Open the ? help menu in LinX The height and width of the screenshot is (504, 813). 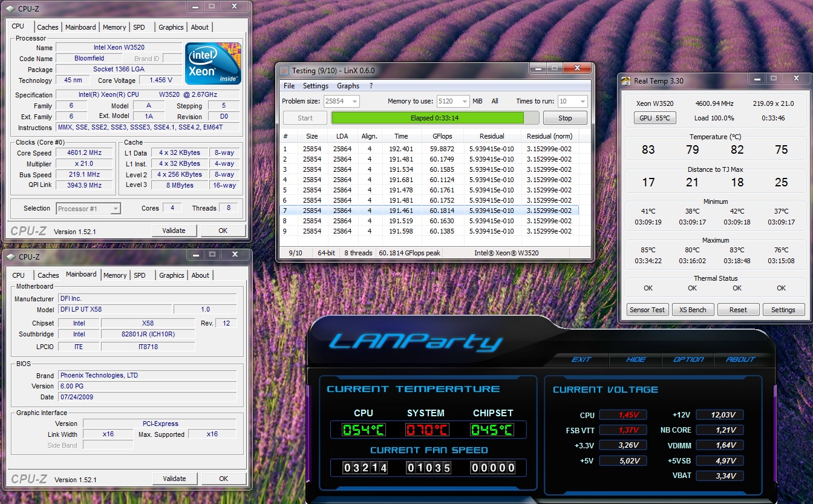point(371,86)
